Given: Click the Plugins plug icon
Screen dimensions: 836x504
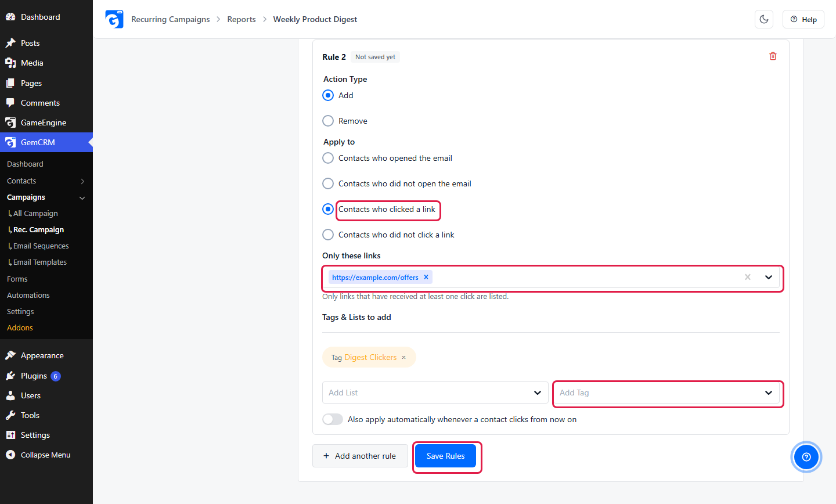Looking at the screenshot, I should pyautogui.click(x=10, y=376).
